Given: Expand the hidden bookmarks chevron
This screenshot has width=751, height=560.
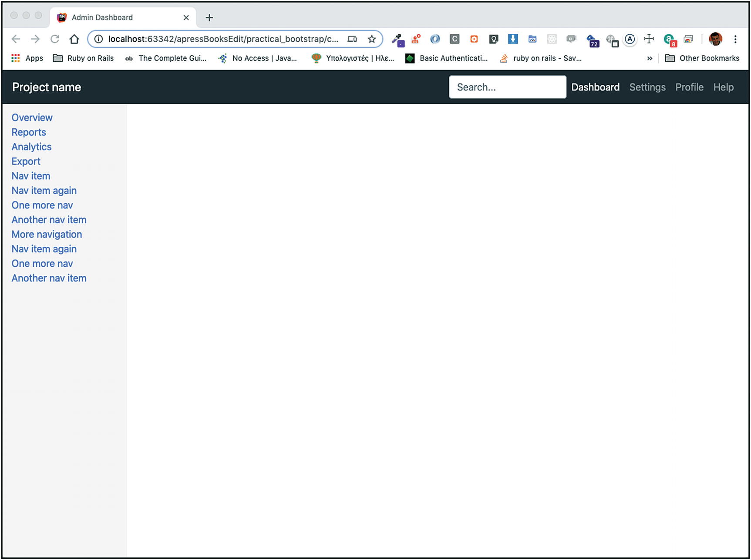Looking at the screenshot, I should tap(650, 58).
